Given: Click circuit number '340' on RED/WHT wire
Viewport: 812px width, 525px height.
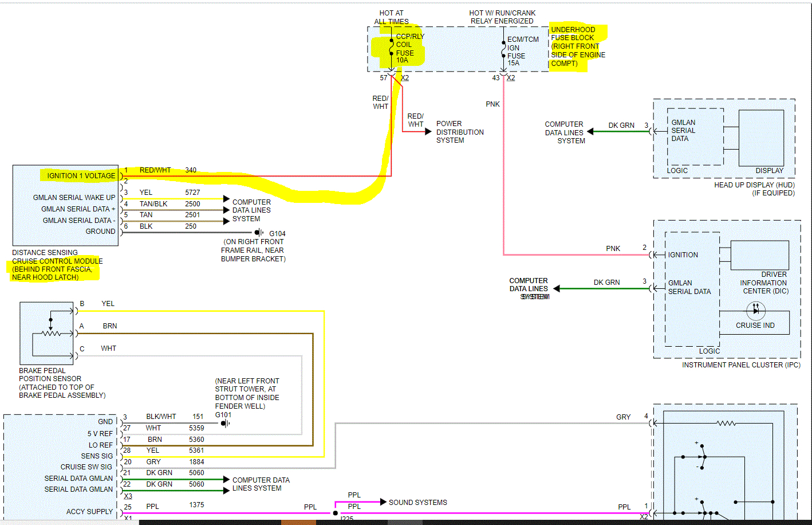Looking at the screenshot, I should 191,170.
